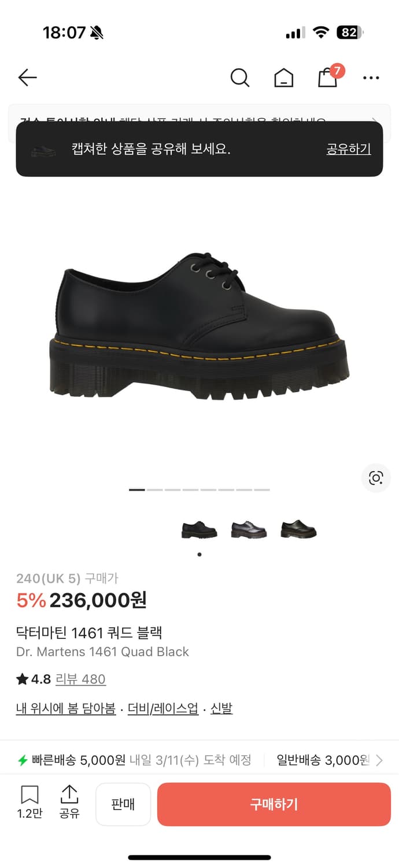Expand the notice banner chevron at top
Viewport: 399px width, 868px height.
375,122
